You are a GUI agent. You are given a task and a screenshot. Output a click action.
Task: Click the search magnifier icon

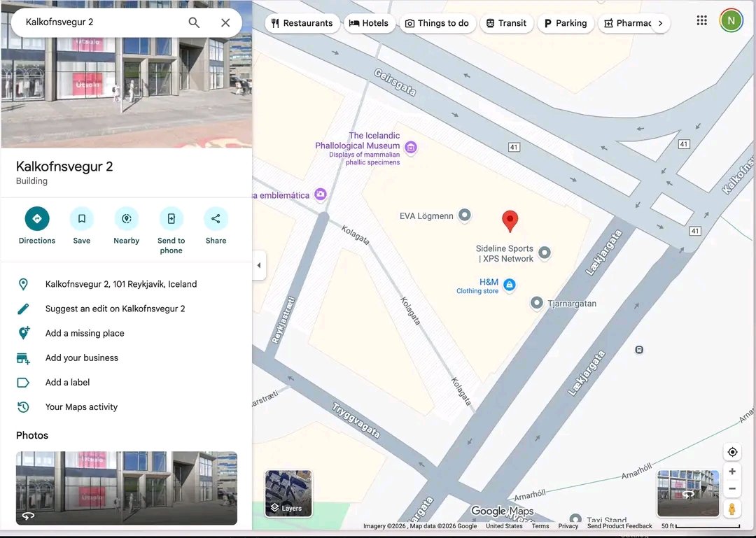tap(194, 22)
